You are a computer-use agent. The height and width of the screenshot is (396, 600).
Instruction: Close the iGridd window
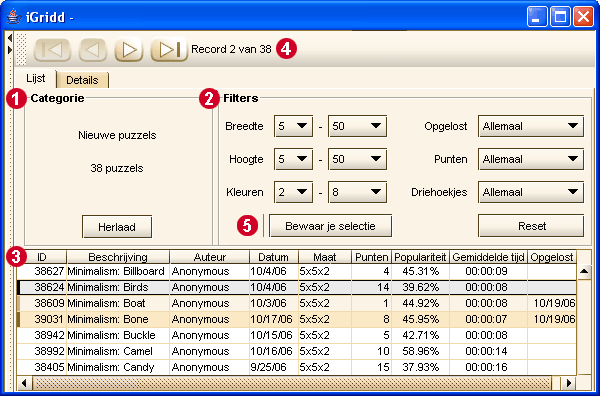(584, 17)
